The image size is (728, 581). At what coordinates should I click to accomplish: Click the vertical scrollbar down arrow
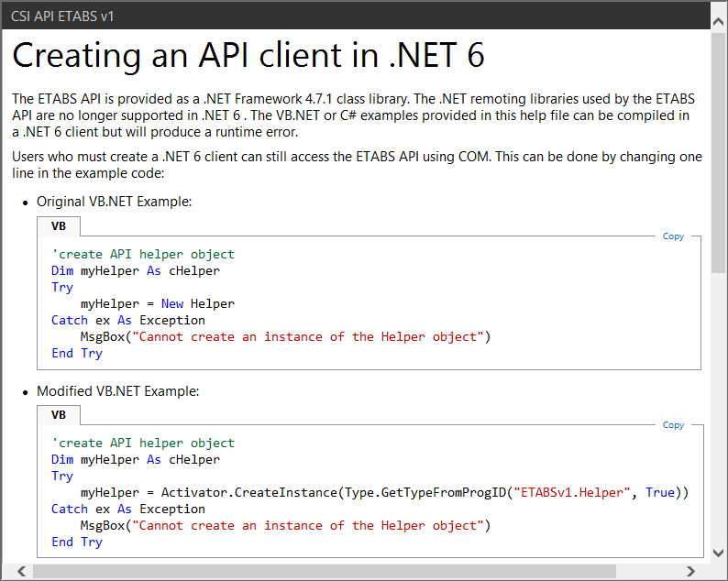(719, 552)
